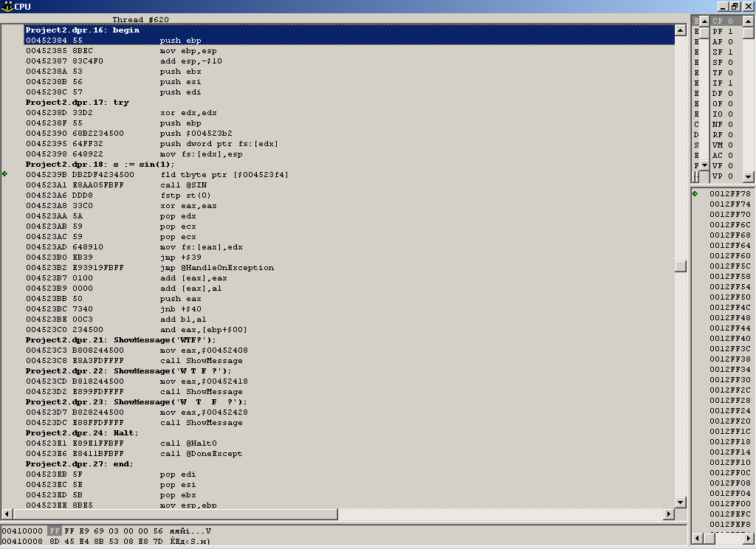Select the IF flag in flags pane
This screenshot has height=549, width=756.
click(723, 83)
